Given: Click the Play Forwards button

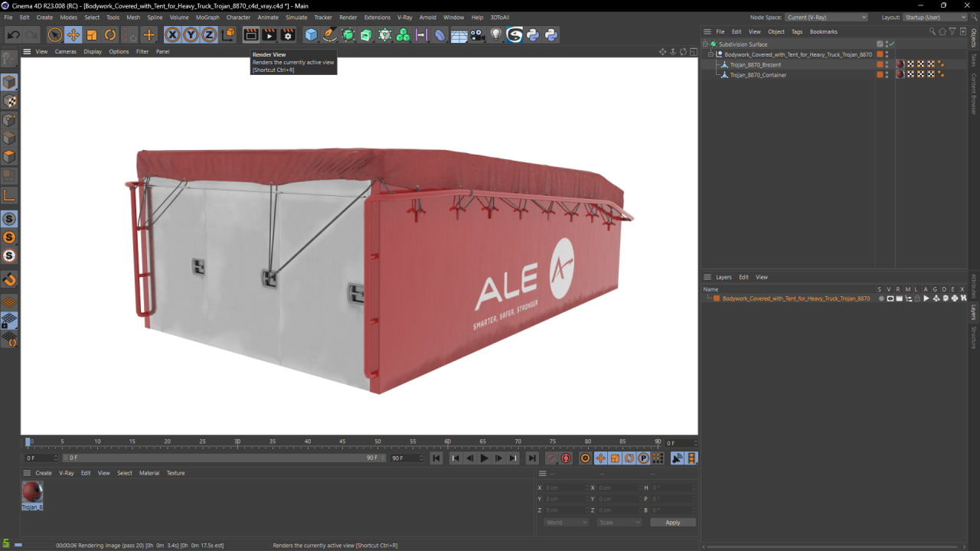Looking at the screenshot, I should (x=484, y=458).
